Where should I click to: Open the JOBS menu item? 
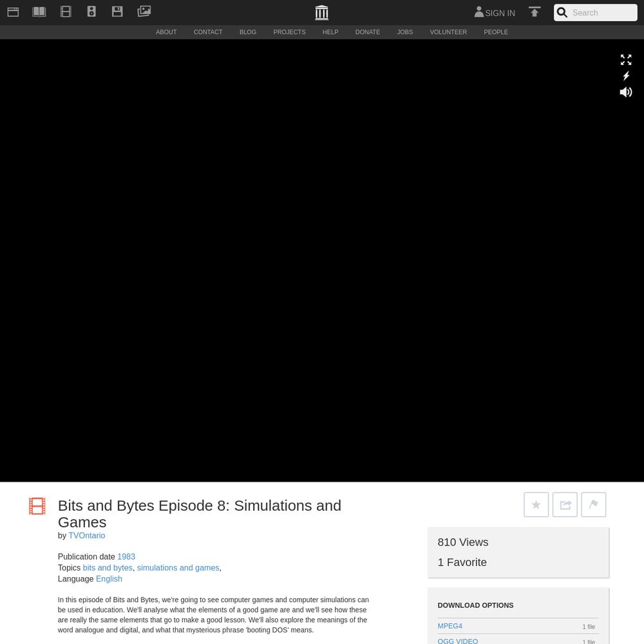405,32
